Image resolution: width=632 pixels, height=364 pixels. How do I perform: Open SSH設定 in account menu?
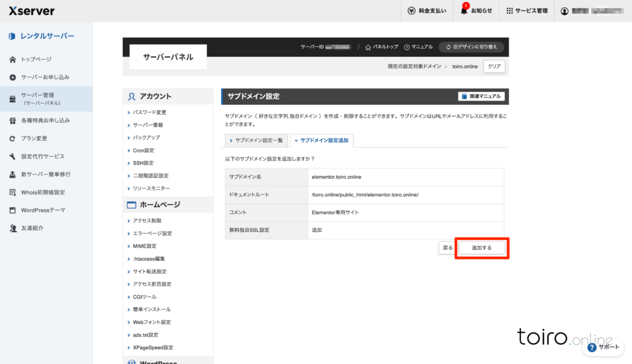pos(143,163)
